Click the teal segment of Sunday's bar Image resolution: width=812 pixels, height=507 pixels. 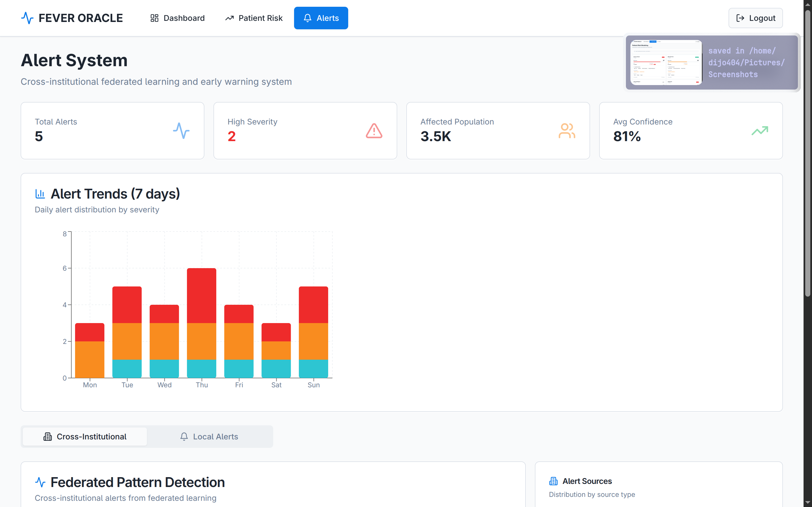(x=314, y=369)
